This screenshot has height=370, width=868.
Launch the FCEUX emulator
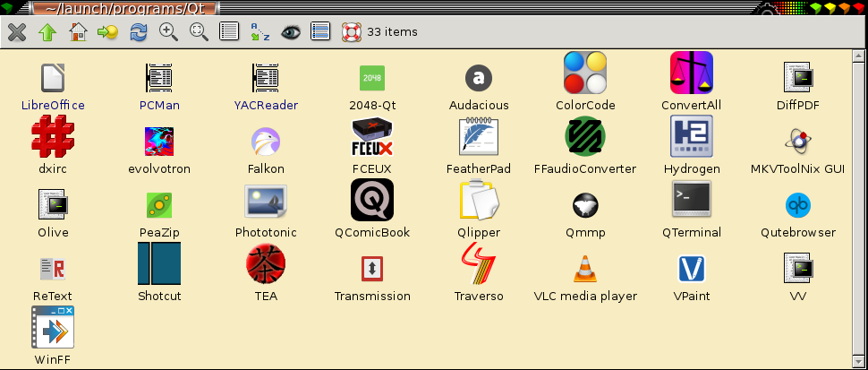coord(372,136)
